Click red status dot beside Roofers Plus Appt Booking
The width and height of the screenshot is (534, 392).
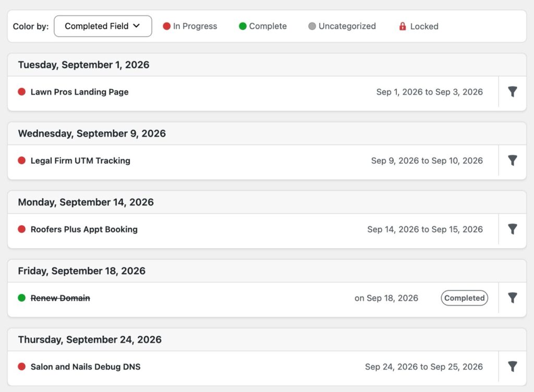click(22, 229)
